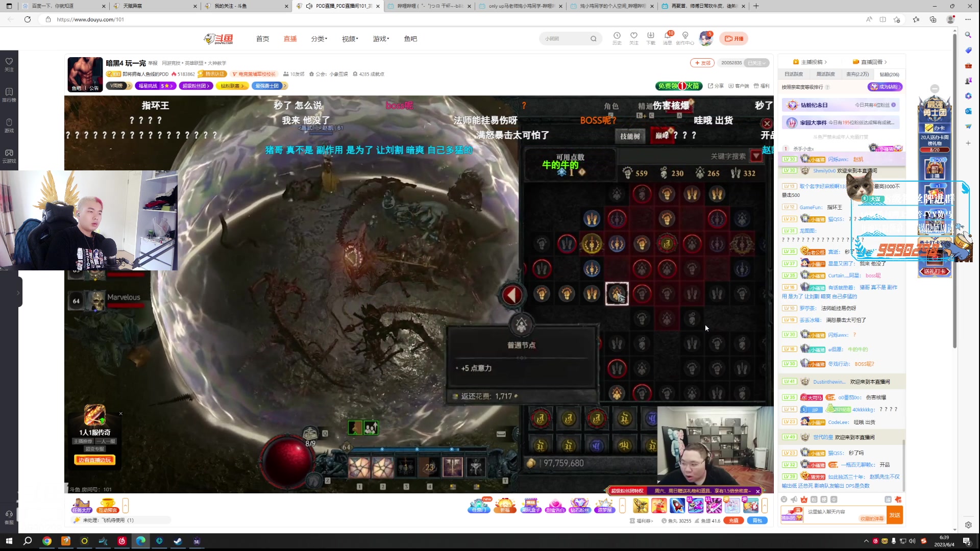Click the 开播 start streaming button
Viewport: 980px width, 551px height.
coord(734,39)
